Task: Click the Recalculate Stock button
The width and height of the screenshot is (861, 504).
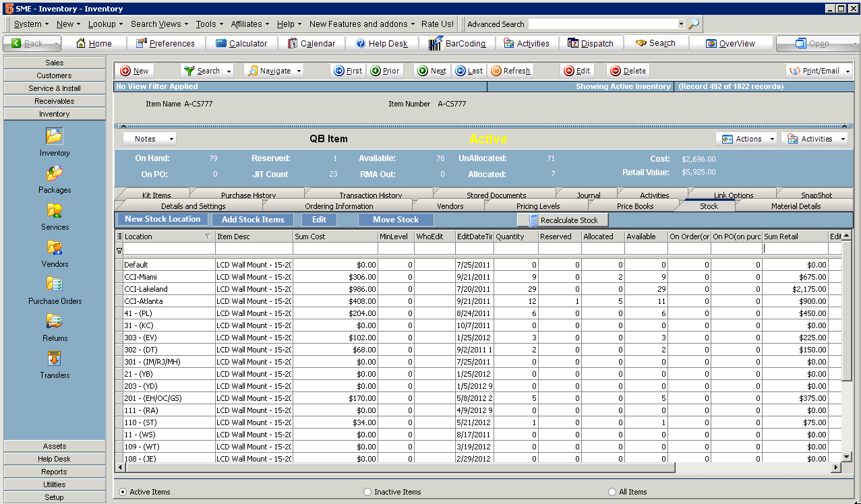Action: (x=563, y=220)
